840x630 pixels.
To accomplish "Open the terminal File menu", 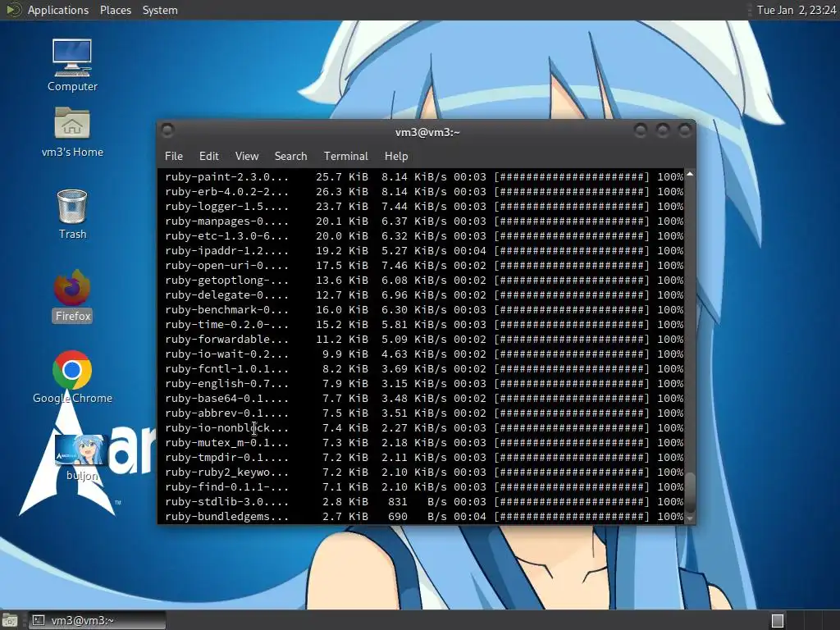I will click(x=174, y=156).
